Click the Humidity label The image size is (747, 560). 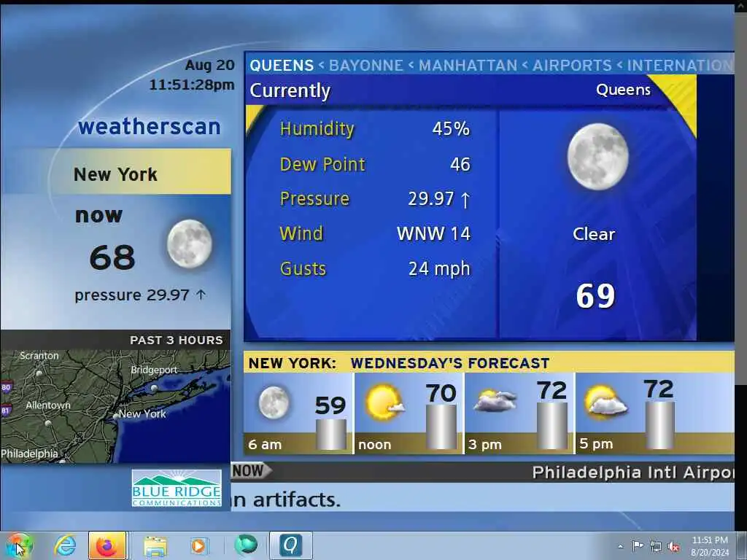[x=317, y=129]
